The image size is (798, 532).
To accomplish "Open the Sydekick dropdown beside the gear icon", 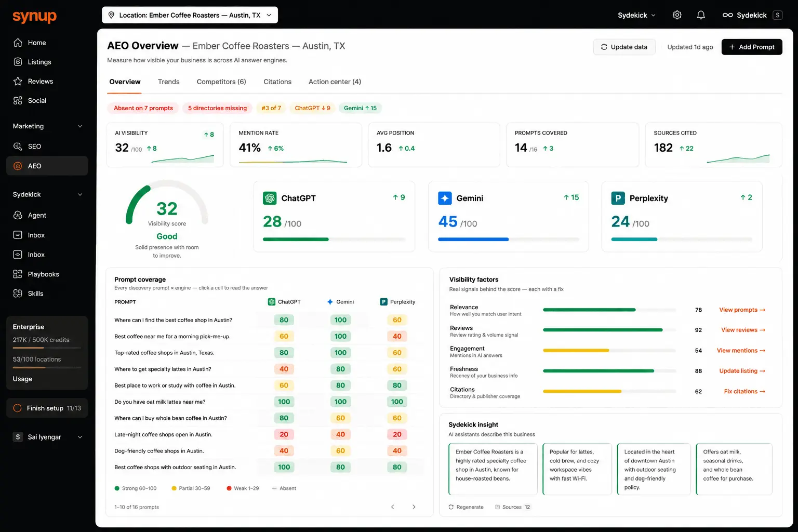I will click(x=636, y=15).
